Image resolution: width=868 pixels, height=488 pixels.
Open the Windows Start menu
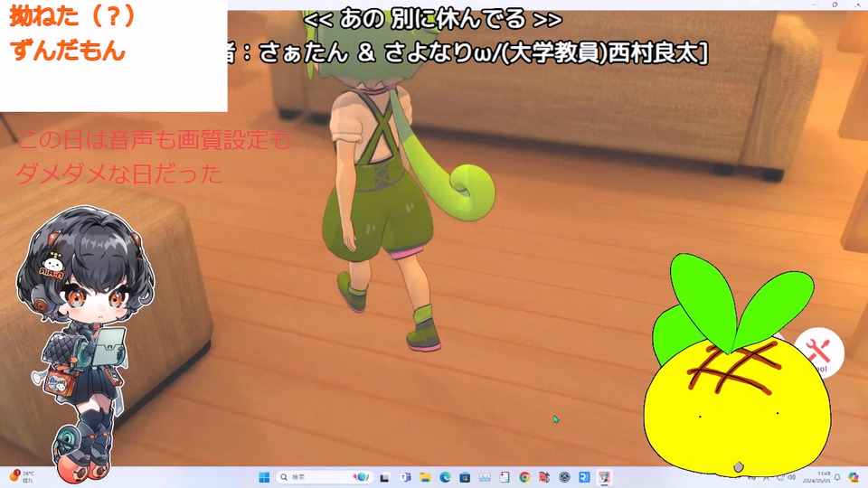coord(264,477)
